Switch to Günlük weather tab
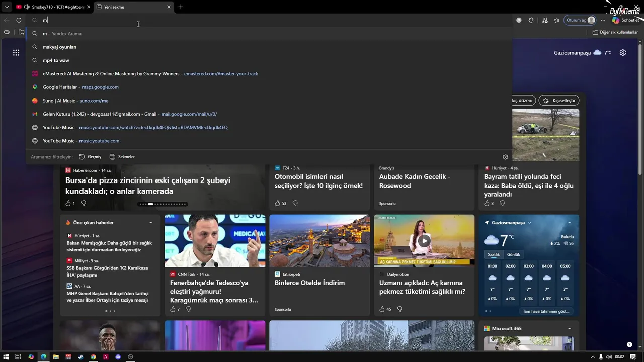Image resolution: width=644 pixels, height=362 pixels. (x=514, y=254)
